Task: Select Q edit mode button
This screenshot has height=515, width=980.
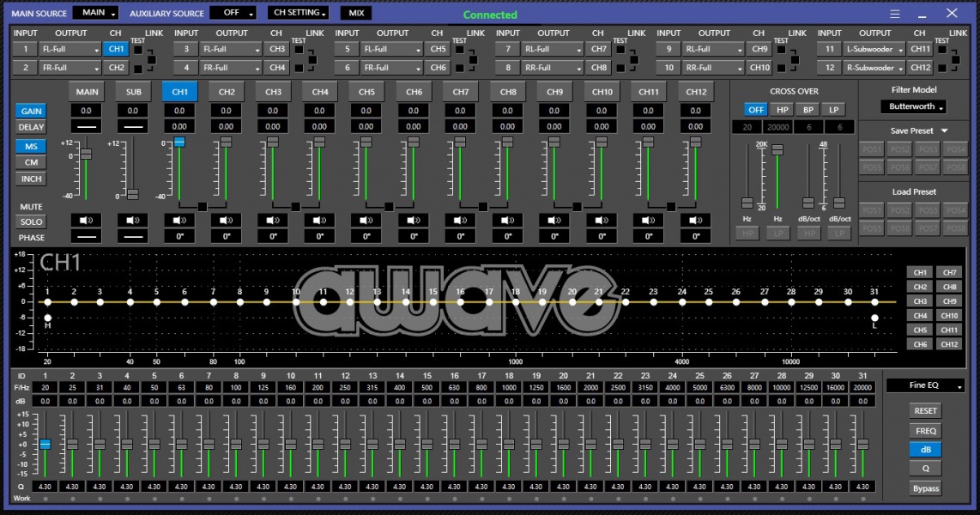Action: click(x=926, y=468)
